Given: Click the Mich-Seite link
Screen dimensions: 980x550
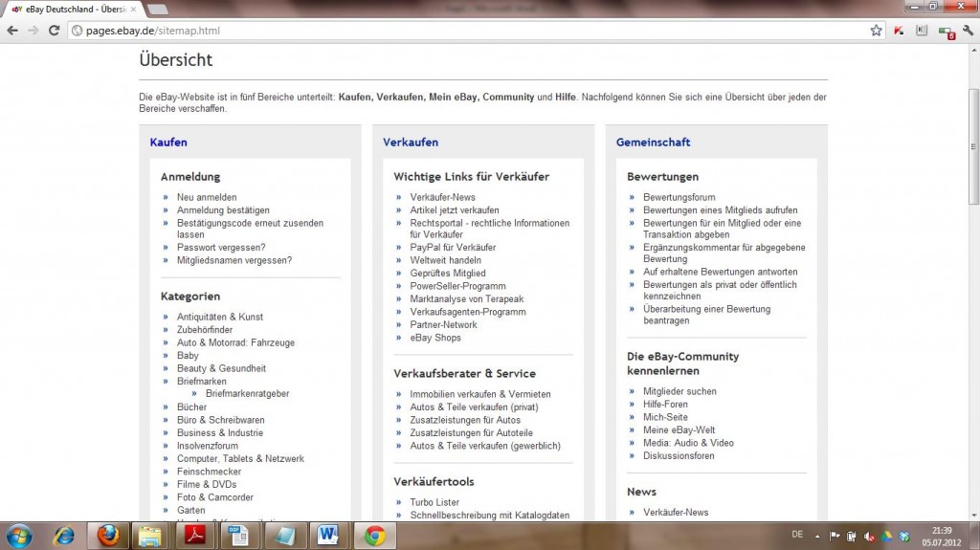Looking at the screenshot, I should click(x=666, y=417).
